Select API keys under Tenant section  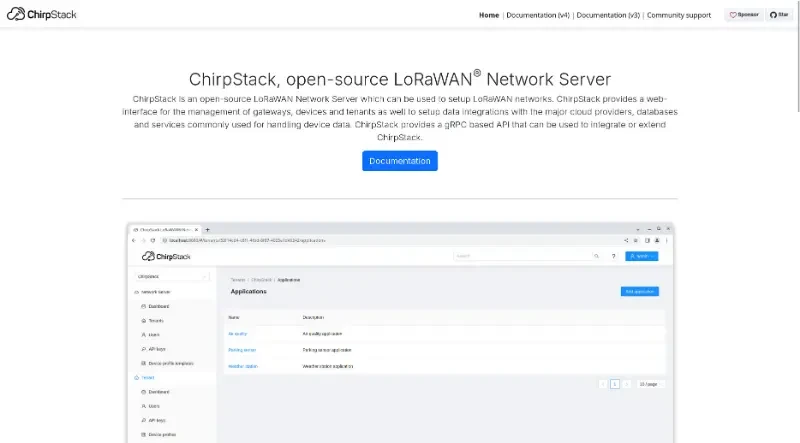[154, 421]
